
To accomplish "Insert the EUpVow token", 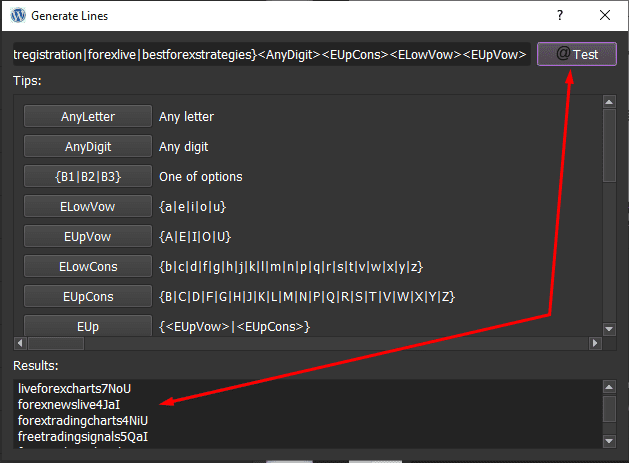I will coord(88,237).
